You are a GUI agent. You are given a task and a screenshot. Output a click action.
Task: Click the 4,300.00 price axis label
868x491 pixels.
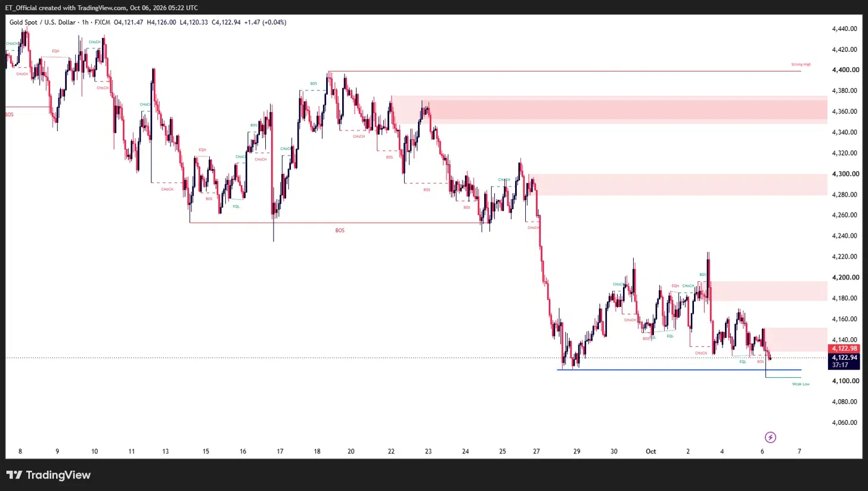click(844, 174)
